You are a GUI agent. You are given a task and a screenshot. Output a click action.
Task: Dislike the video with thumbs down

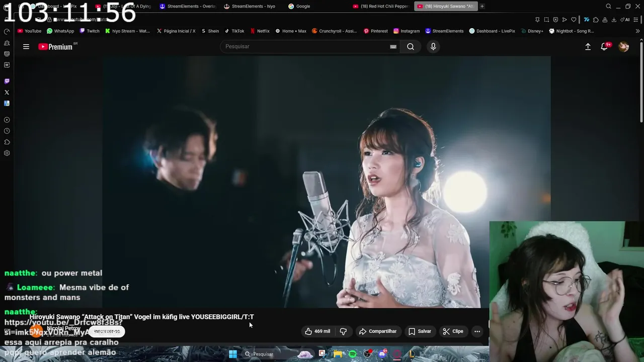(x=343, y=331)
